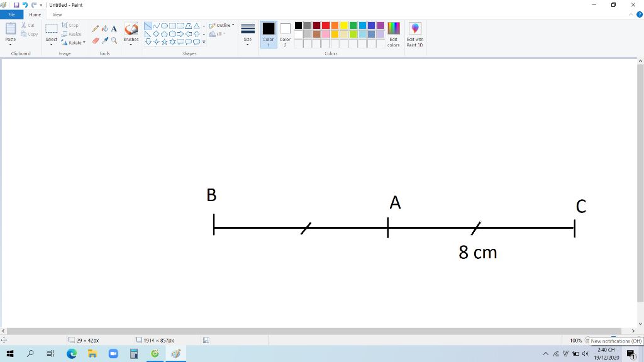Image resolution: width=644 pixels, height=362 pixels.
Task: Open the File menu
Action: (x=11, y=14)
